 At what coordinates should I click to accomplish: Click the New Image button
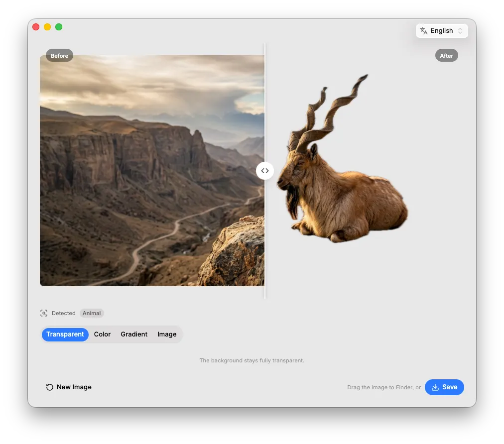pyautogui.click(x=69, y=387)
